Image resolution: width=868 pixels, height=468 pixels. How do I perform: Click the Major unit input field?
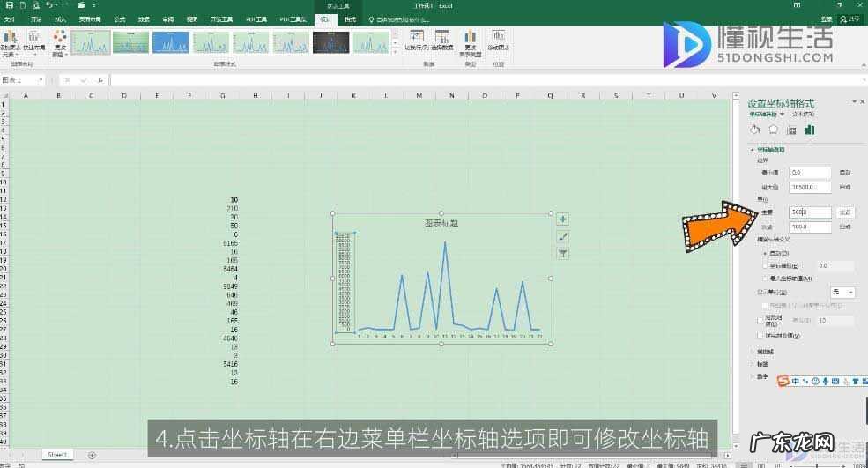[x=811, y=212]
